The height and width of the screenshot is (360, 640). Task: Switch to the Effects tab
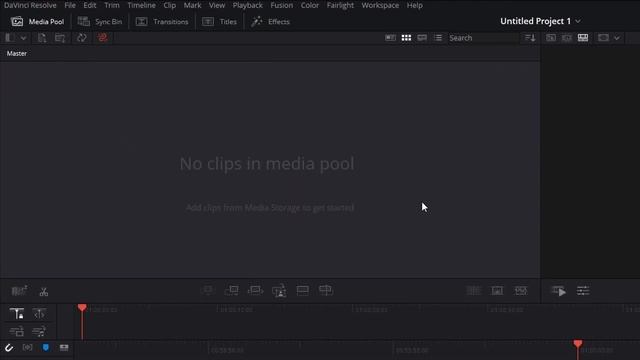[270, 22]
